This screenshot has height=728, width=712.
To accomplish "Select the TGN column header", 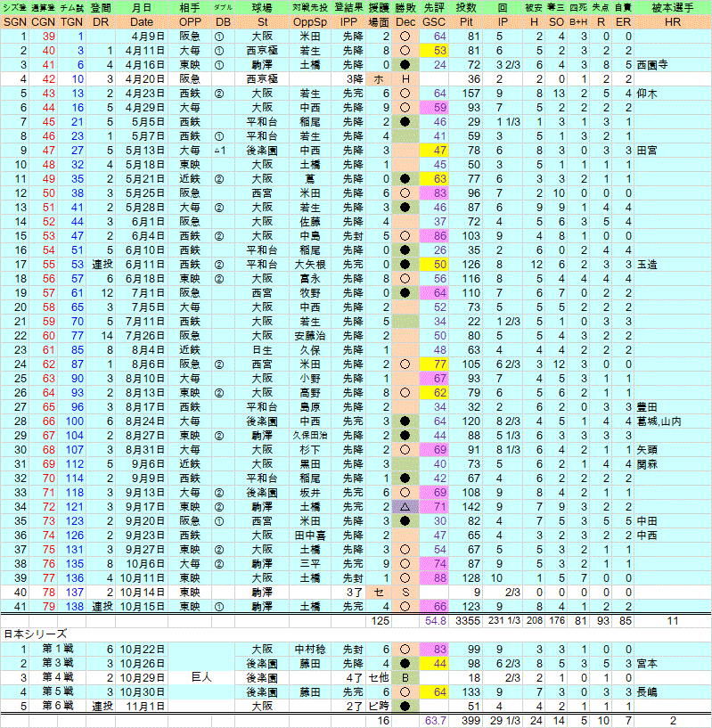I will (x=71, y=21).
